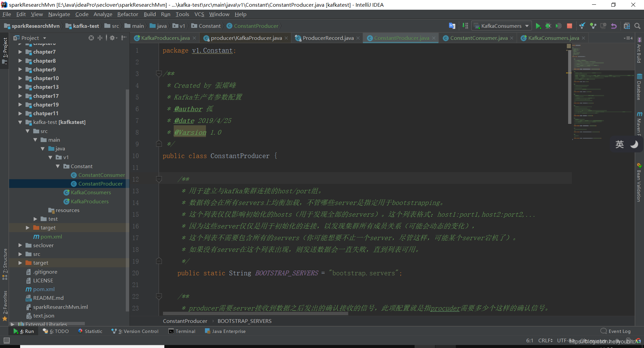Image resolution: width=644 pixels, height=348 pixels.
Task: Close the producer\KafkaProducer.java tab
Action: (x=286, y=38)
